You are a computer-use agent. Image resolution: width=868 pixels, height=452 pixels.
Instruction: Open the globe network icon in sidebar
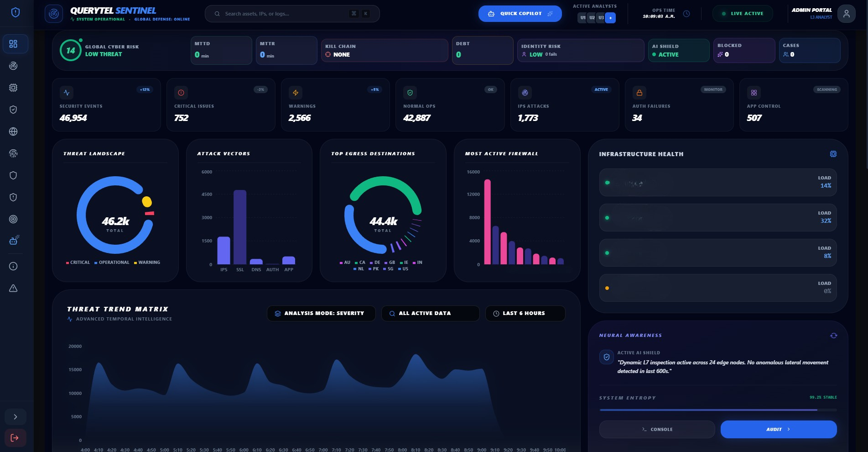coord(13,131)
